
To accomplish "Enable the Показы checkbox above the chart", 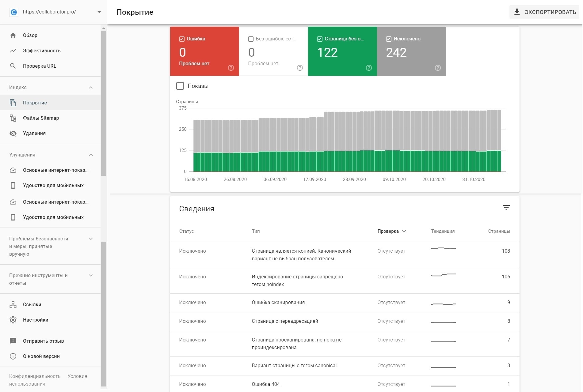I will coord(180,86).
